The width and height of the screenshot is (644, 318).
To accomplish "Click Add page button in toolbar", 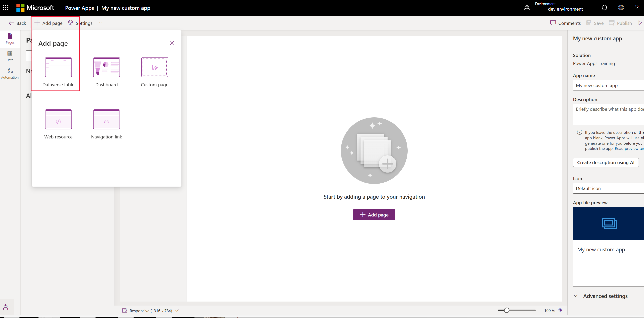I will [x=48, y=23].
